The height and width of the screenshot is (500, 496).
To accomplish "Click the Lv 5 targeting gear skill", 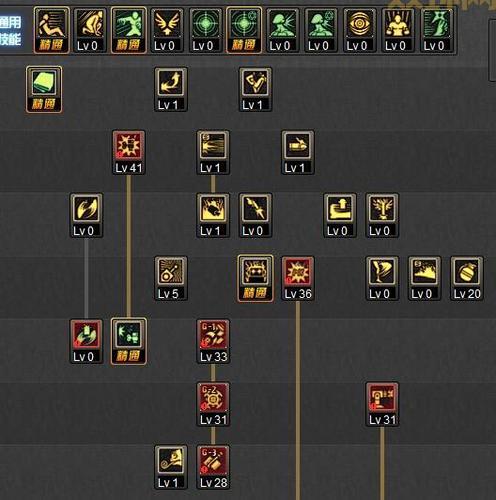I will pyautogui.click(x=171, y=278).
